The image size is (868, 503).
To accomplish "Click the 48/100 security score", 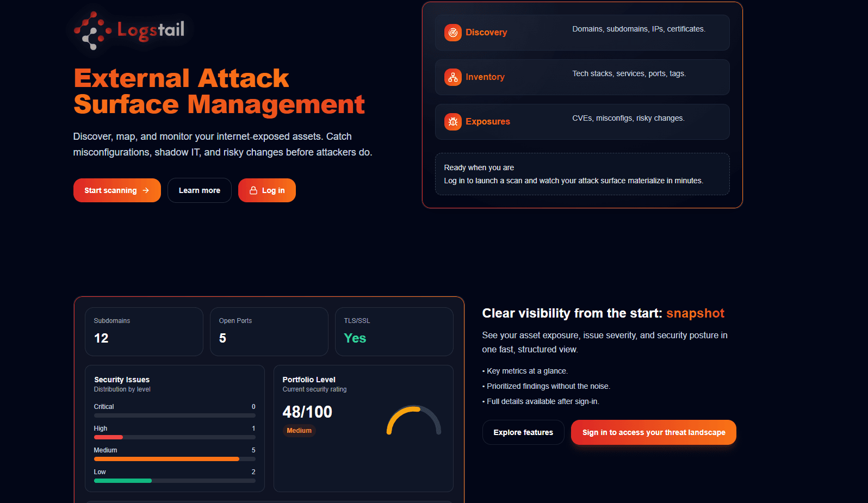I will pyautogui.click(x=307, y=412).
